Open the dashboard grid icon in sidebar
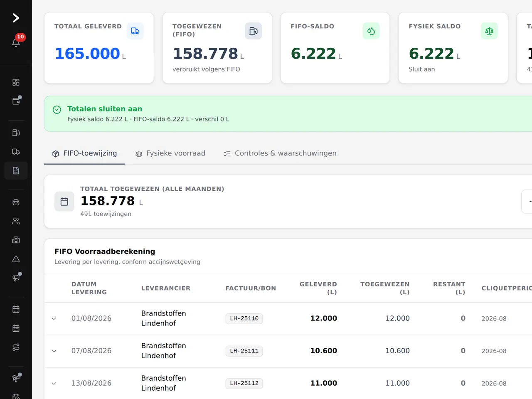Viewport: 532px width, 399px height. [16, 82]
